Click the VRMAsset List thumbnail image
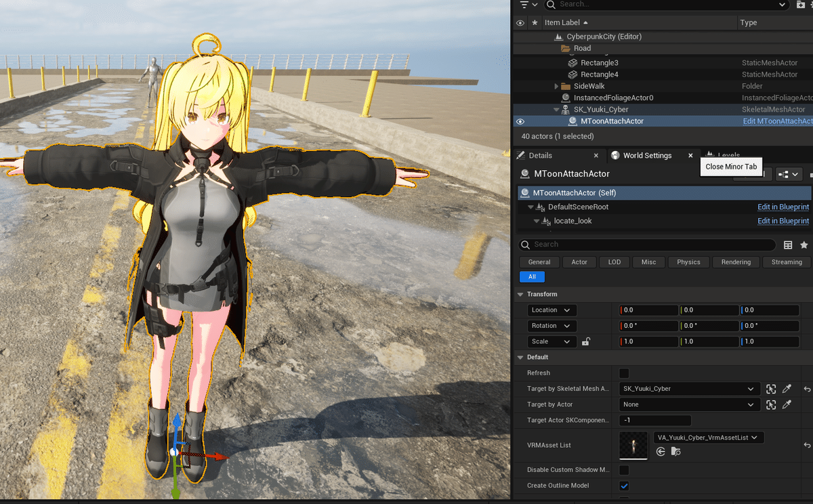This screenshot has width=813, height=504. 633,445
